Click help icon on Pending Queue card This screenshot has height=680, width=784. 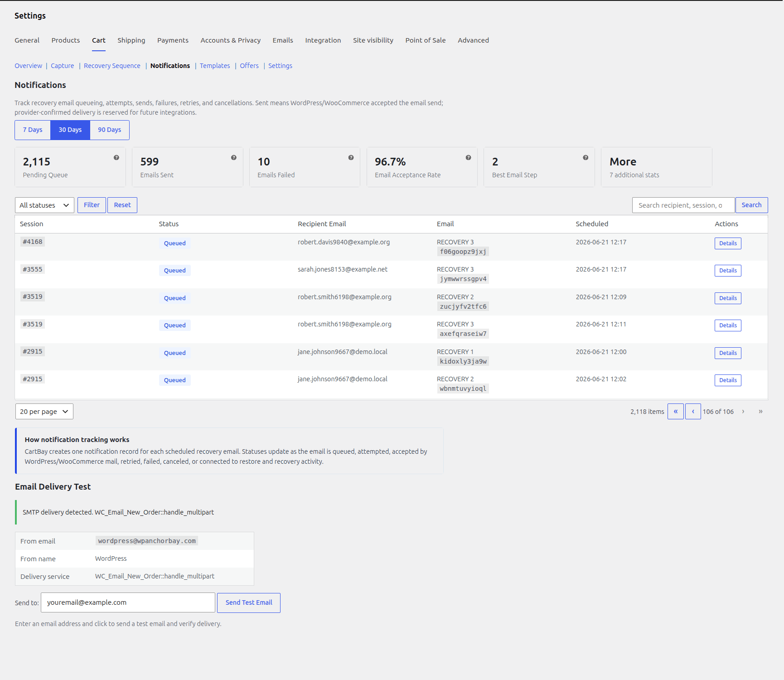(116, 158)
